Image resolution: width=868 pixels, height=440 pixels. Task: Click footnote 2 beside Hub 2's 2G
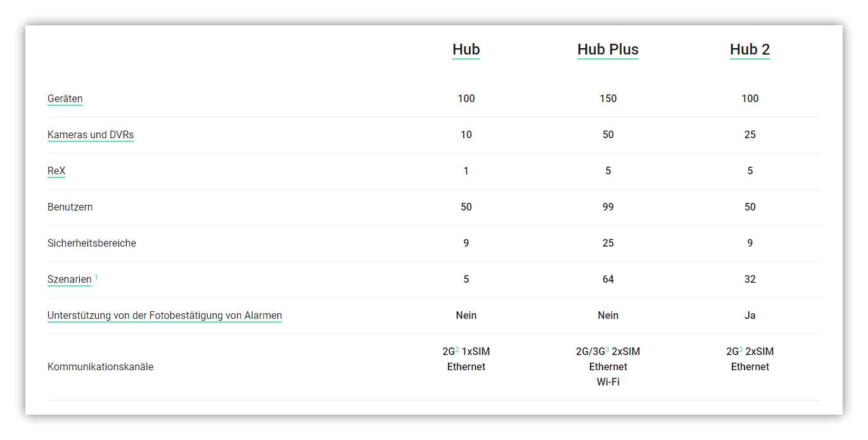coord(741,349)
